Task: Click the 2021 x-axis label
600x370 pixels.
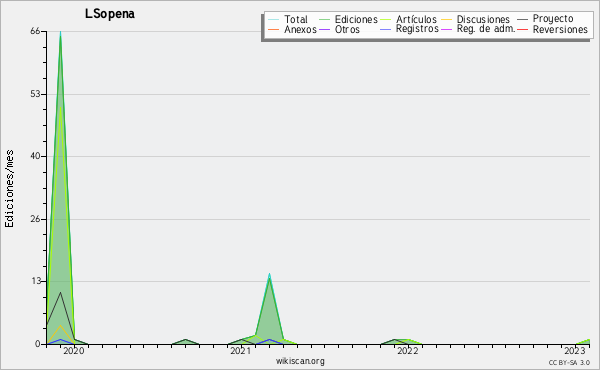Action: 240,351
